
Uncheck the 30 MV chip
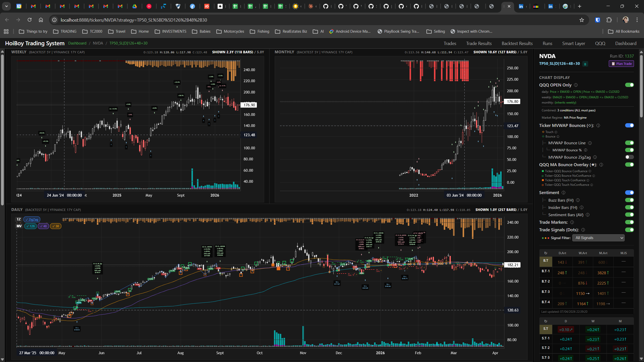click(56, 226)
